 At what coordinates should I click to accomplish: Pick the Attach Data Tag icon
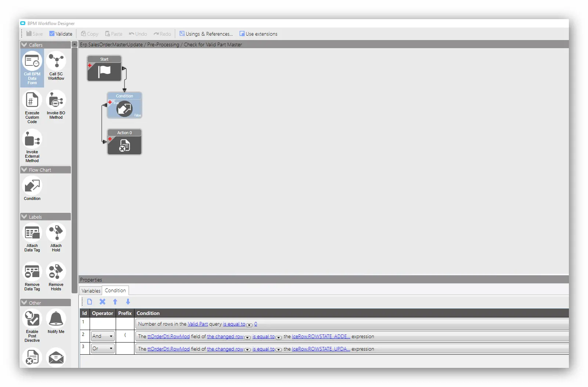[x=32, y=233]
